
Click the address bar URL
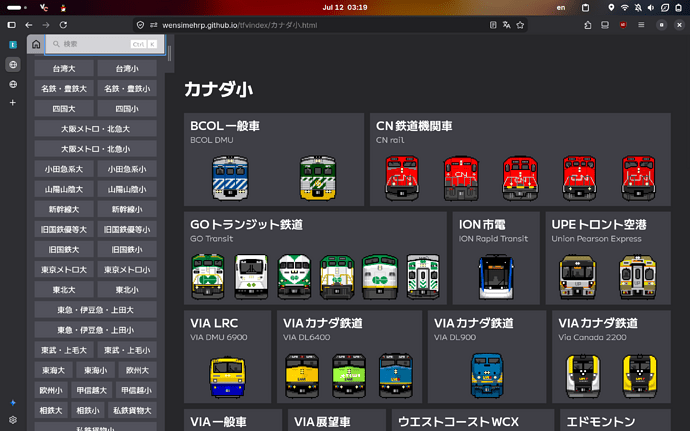240,25
